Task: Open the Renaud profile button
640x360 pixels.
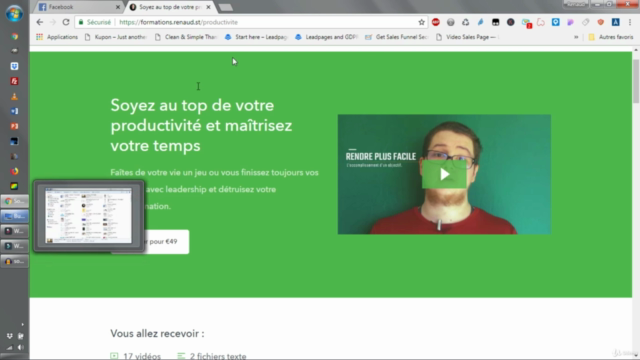Action: point(576,4)
